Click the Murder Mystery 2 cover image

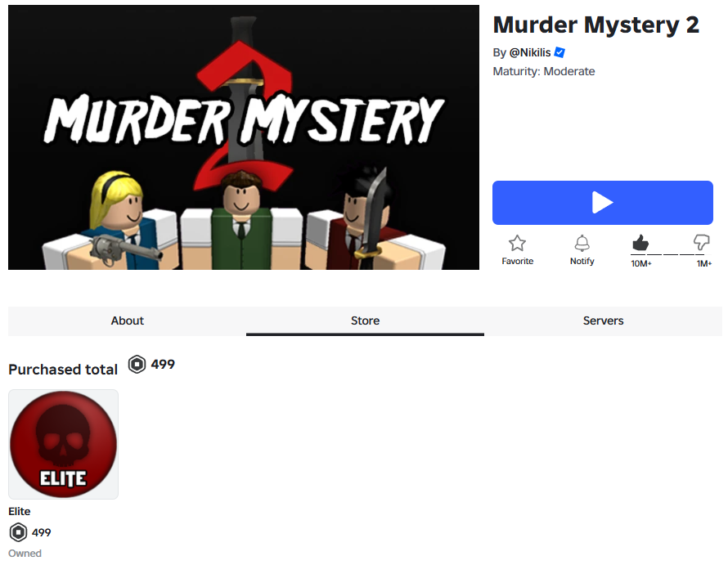click(243, 137)
